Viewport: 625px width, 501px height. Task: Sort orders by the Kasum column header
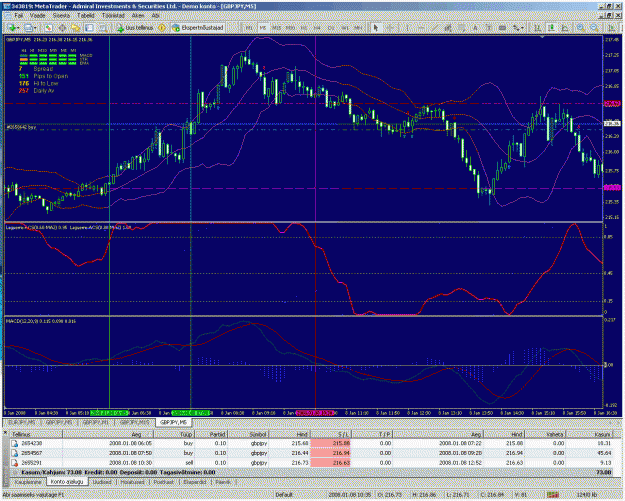pyautogui.click(x=590, y=434)
